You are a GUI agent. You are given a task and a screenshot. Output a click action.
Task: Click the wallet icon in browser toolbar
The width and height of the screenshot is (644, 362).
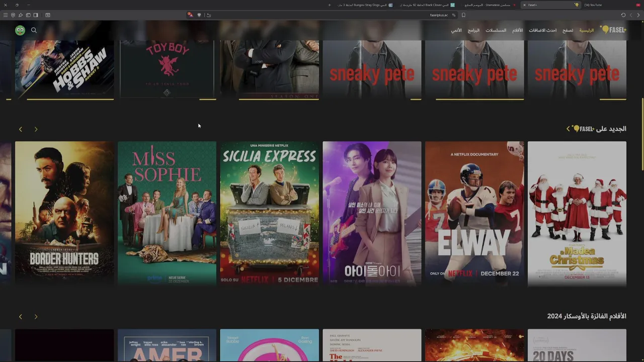28,15
